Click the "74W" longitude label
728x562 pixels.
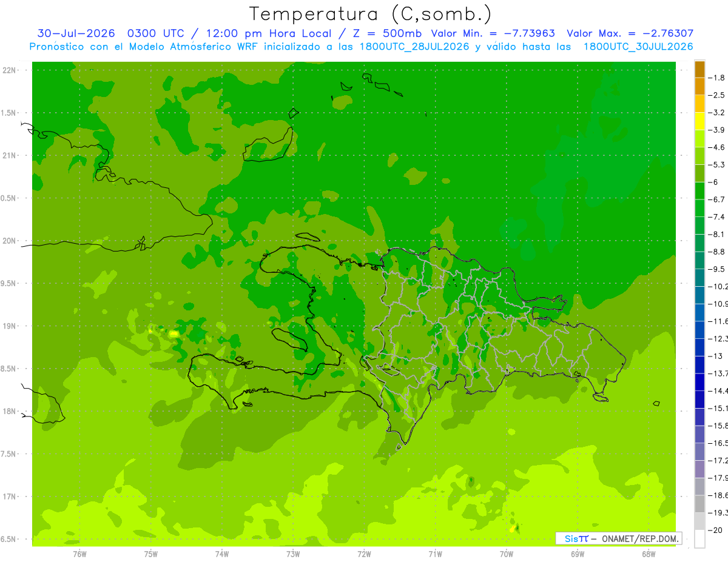pos(222,554)
